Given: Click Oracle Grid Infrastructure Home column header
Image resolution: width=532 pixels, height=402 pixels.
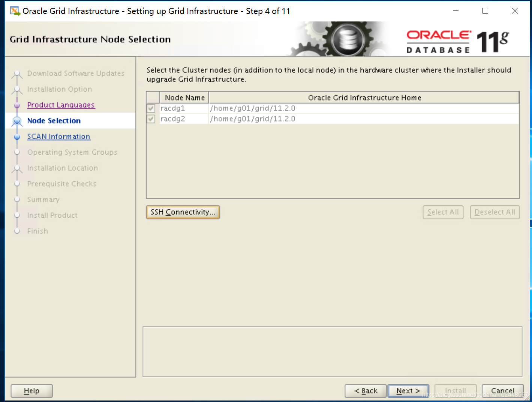Looking at the screenshot, I should click(364, 98).
